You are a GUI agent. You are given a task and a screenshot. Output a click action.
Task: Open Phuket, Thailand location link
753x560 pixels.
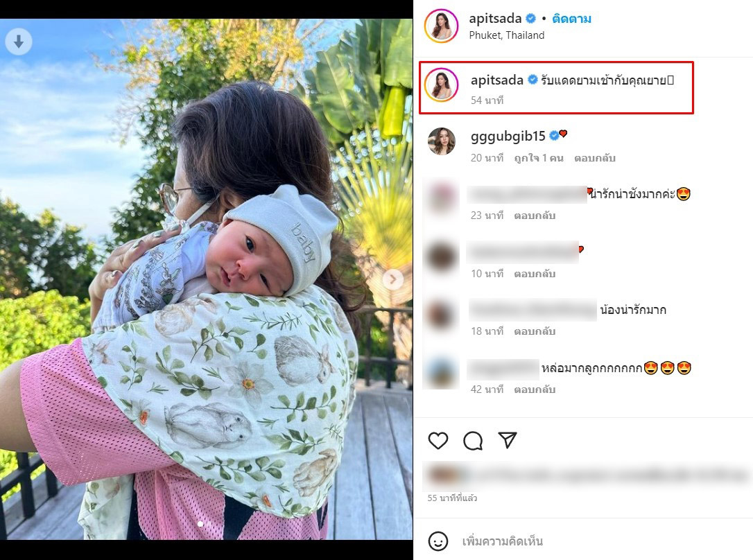tap(507, 35)
